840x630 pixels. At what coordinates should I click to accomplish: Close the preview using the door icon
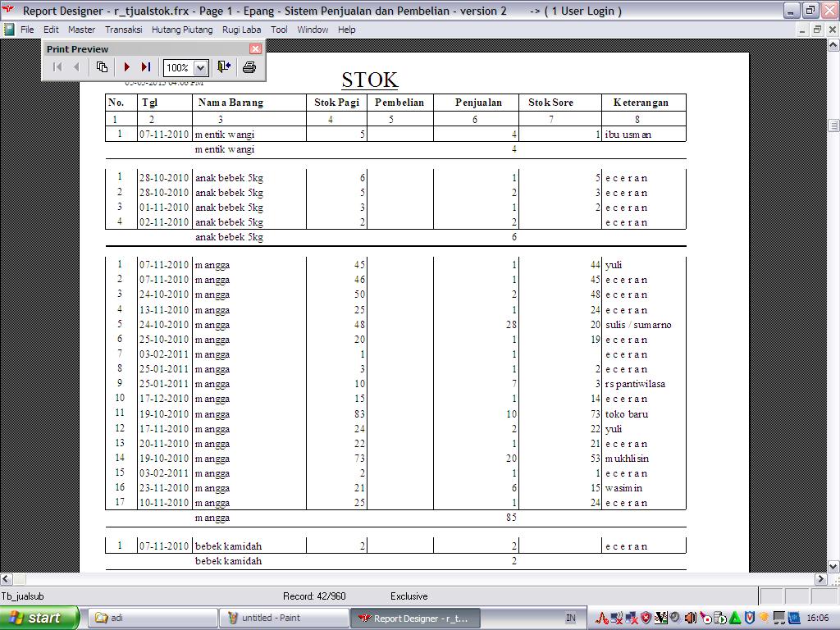[223, 67]
